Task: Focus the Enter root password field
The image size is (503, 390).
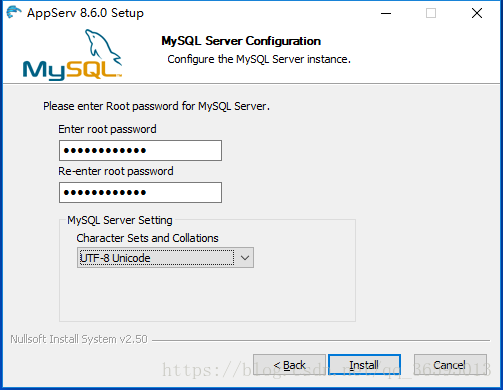Action: 140,150
